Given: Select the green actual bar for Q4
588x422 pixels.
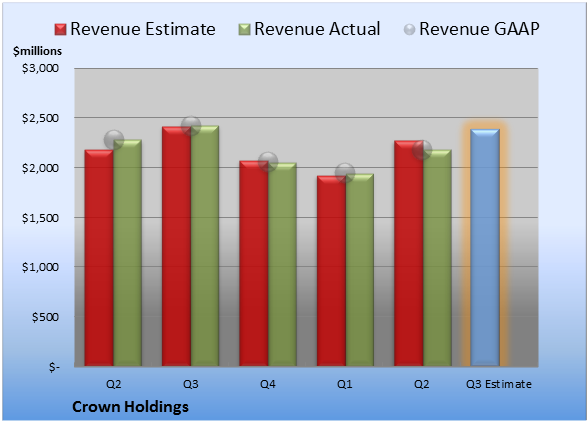Looking at the screenshot, I should point(282,264).
